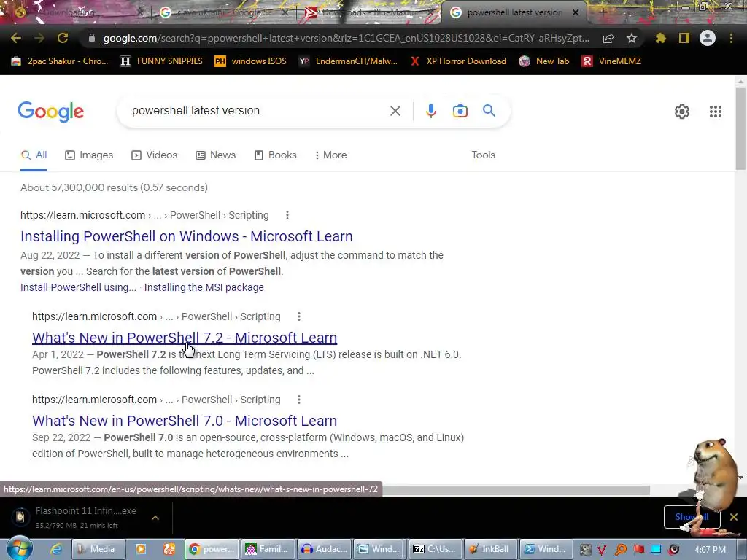
Task: Switch to the Images tab
Action: (89, 155)
